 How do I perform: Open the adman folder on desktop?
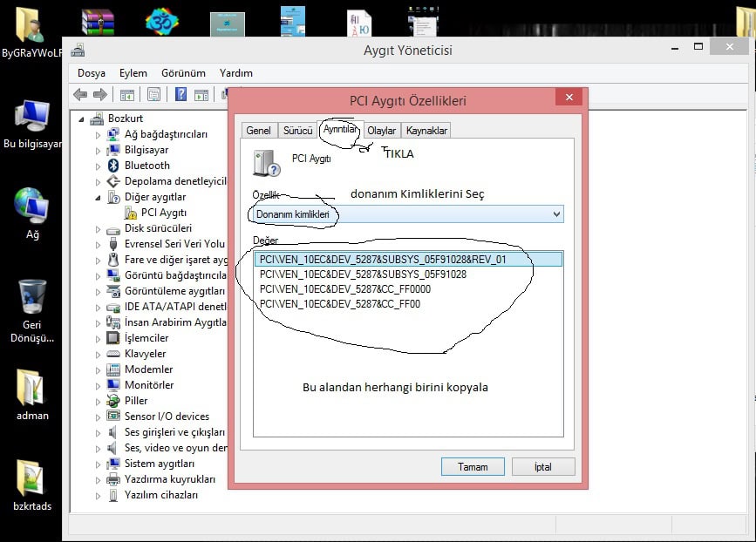pyautogui.click(x=31, y=395)
